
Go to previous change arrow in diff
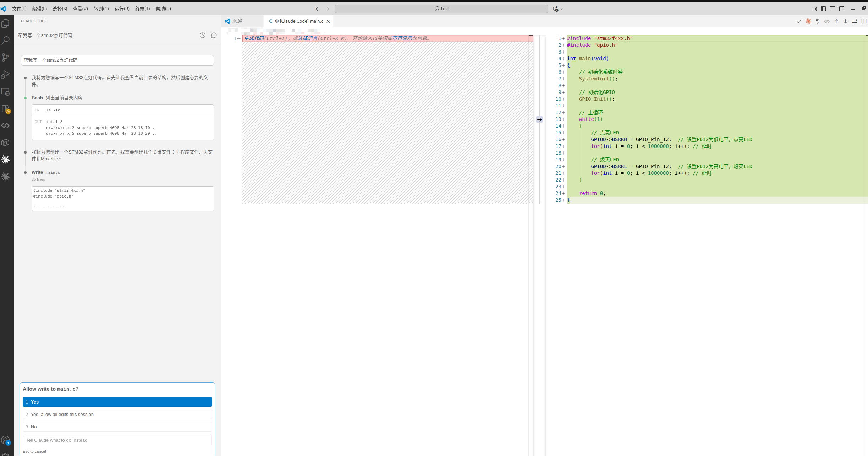click(x=836, y=21)
